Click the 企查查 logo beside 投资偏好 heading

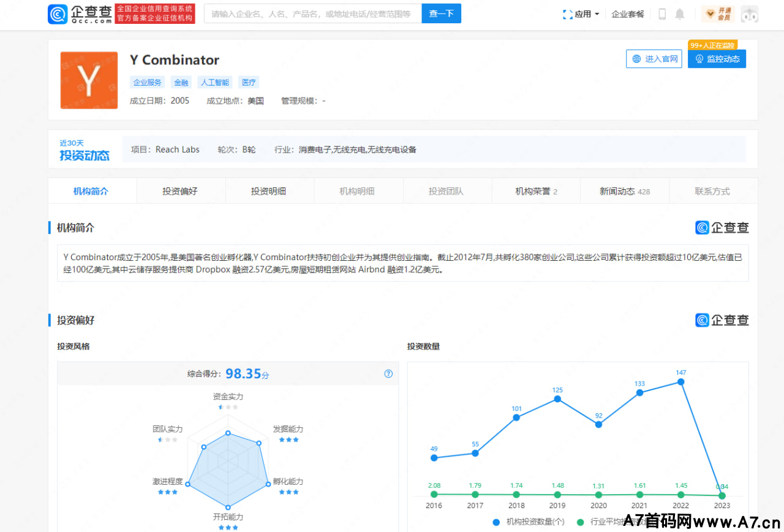coord(722,320)
